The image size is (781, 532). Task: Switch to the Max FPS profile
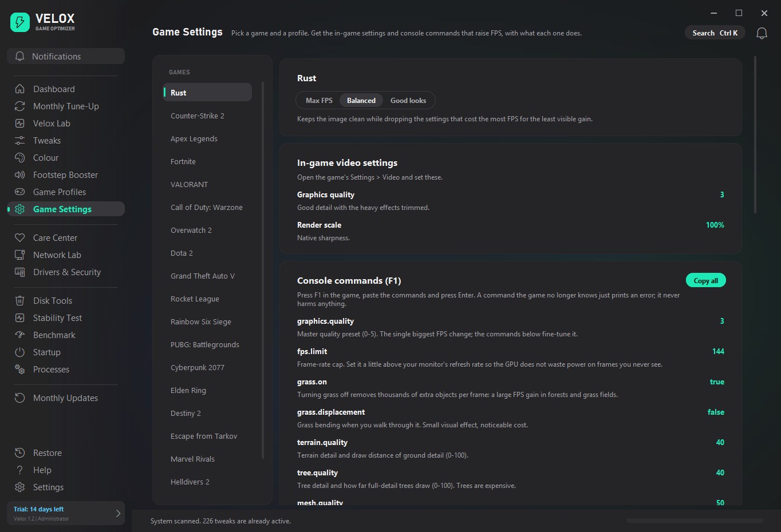pyautogui.click(x=319, y=100)
